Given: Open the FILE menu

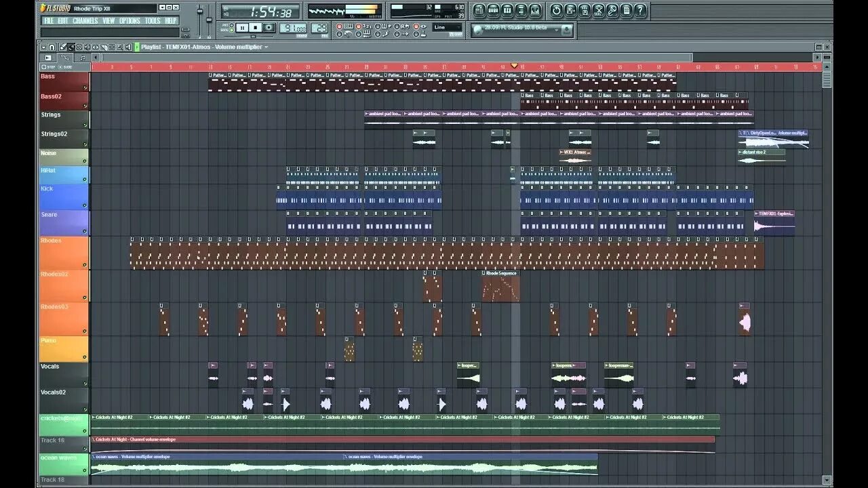Looking at the screenshot, I should 49,21.
